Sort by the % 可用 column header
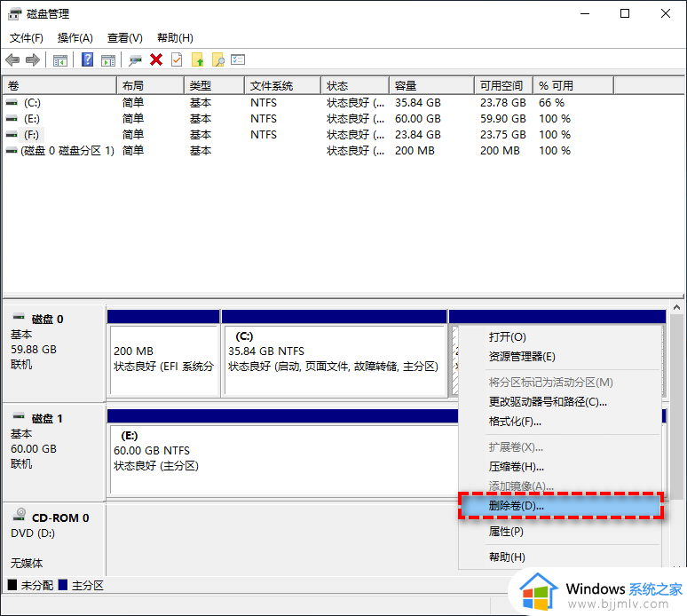Image resolution: width=687 pixels, height=616 pixels. point(573,85)
